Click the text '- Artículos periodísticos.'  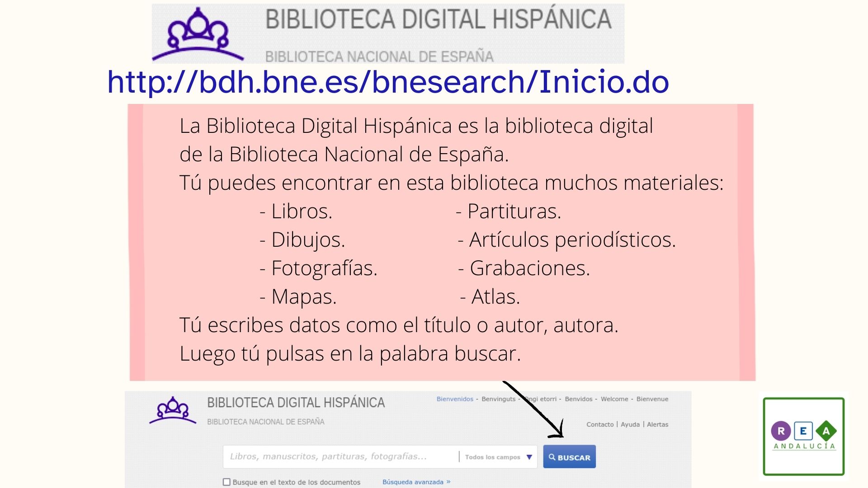[x=567, y=239]
